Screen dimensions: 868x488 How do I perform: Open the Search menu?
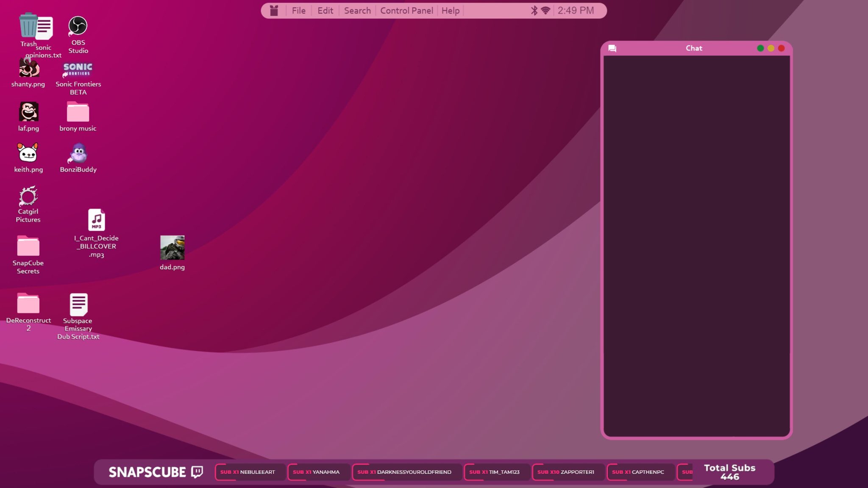point(357,11)
